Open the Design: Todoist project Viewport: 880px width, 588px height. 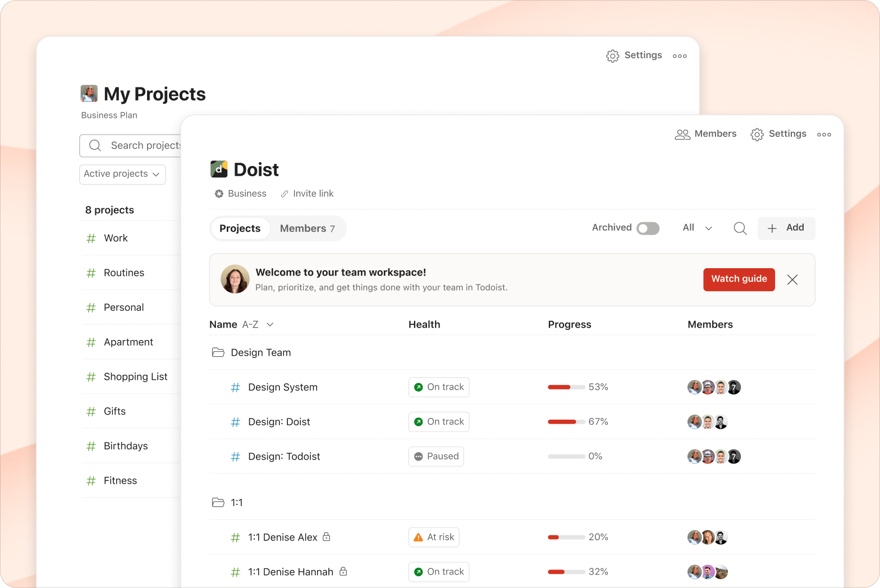click(x=284, y=457)
